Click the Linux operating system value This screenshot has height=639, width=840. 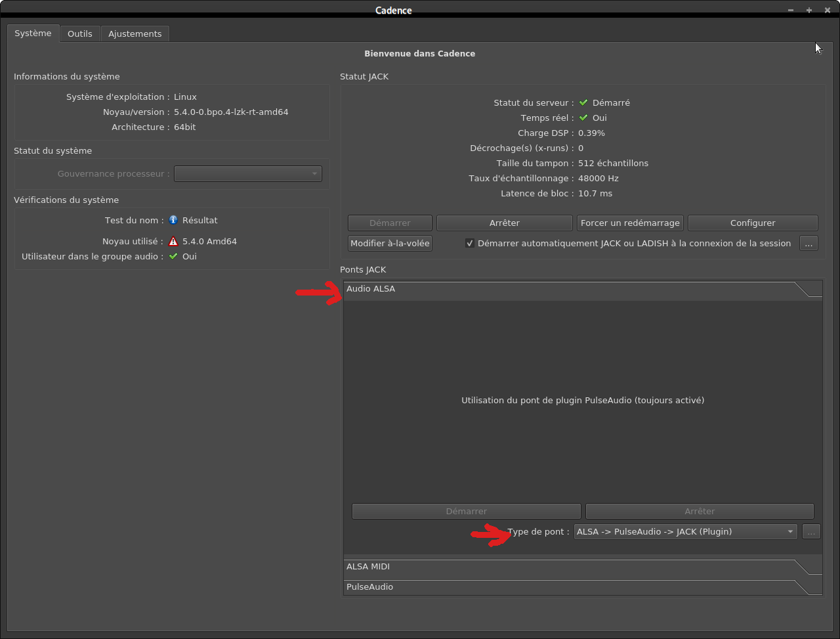[185, 97]
